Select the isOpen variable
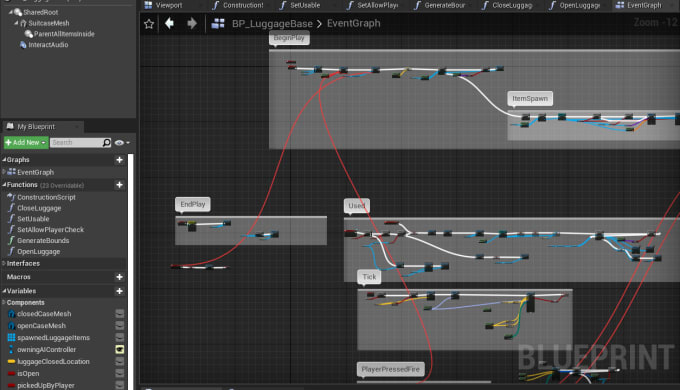Image resolution: width=680 pixels, height=390 pixels. [x=28, y=374]
